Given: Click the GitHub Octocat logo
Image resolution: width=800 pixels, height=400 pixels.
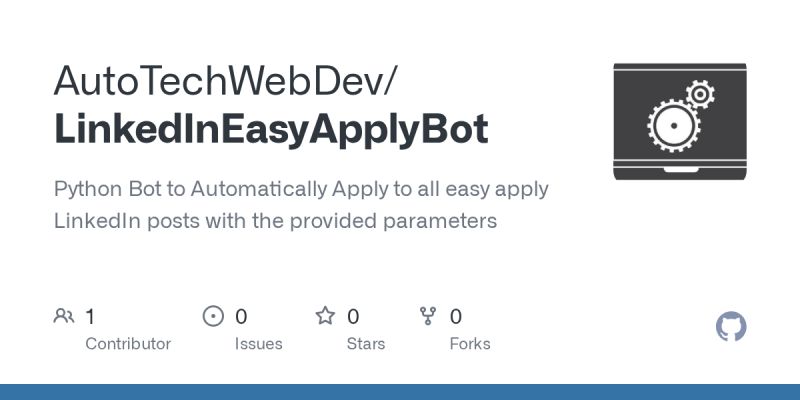Looking at the screenshot, I should coord(731,327).
